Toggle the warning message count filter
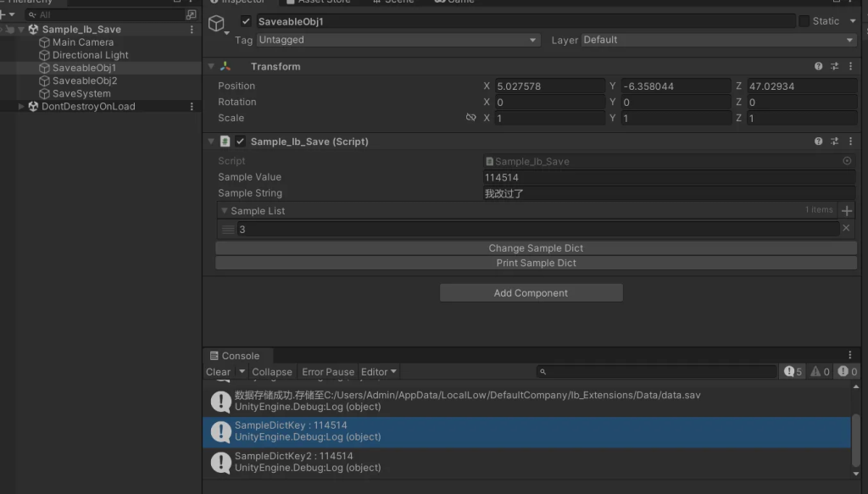The height and width of the screenshot is (494, 868). [x=821, y=372]
